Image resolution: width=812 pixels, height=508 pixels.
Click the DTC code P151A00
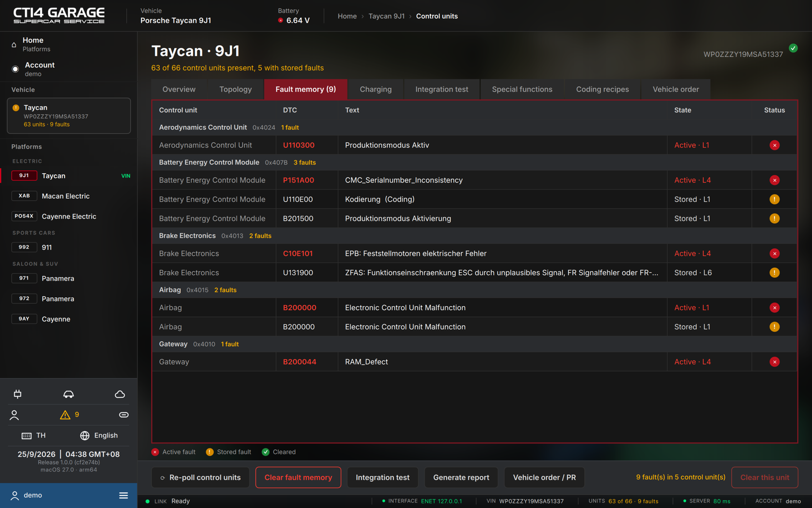(x=298, y=180)
